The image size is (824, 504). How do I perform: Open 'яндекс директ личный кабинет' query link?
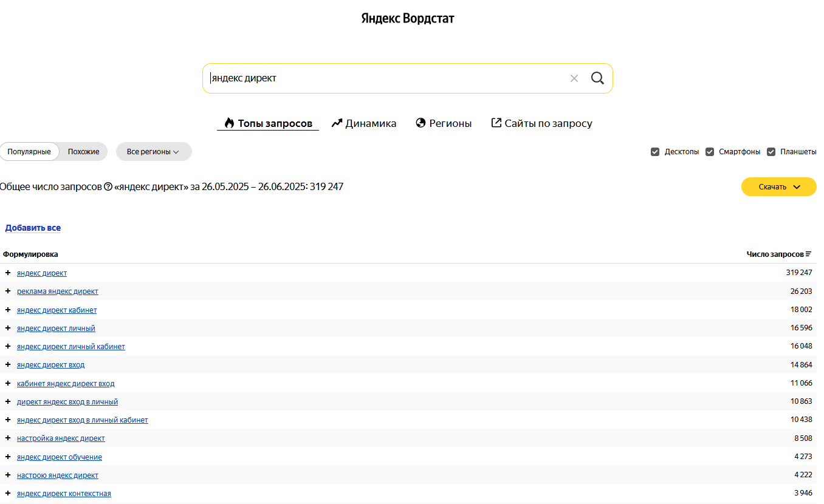(x=71, y=346)
